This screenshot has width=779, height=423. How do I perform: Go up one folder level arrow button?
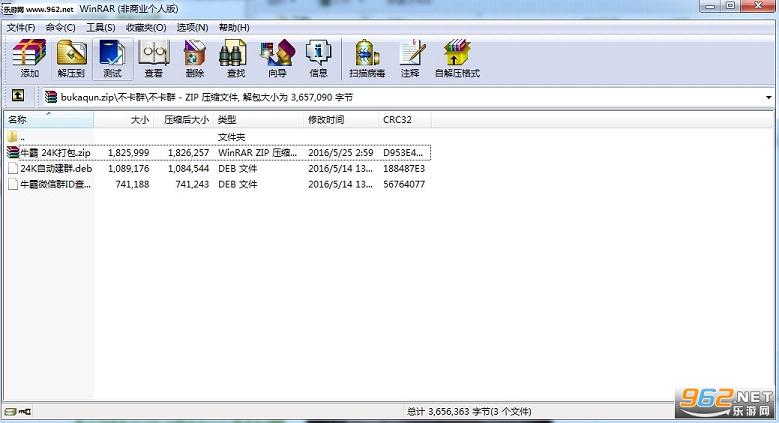point(18,95)
